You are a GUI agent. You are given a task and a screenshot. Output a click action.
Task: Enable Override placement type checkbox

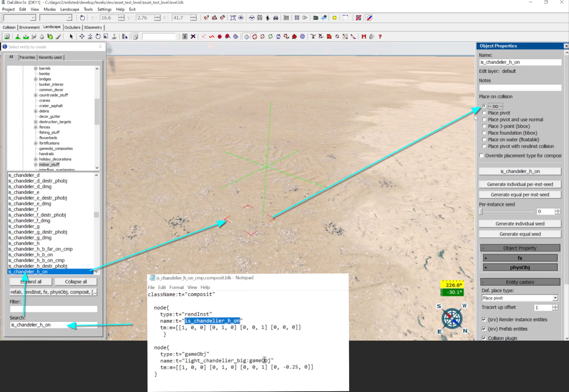481,156
